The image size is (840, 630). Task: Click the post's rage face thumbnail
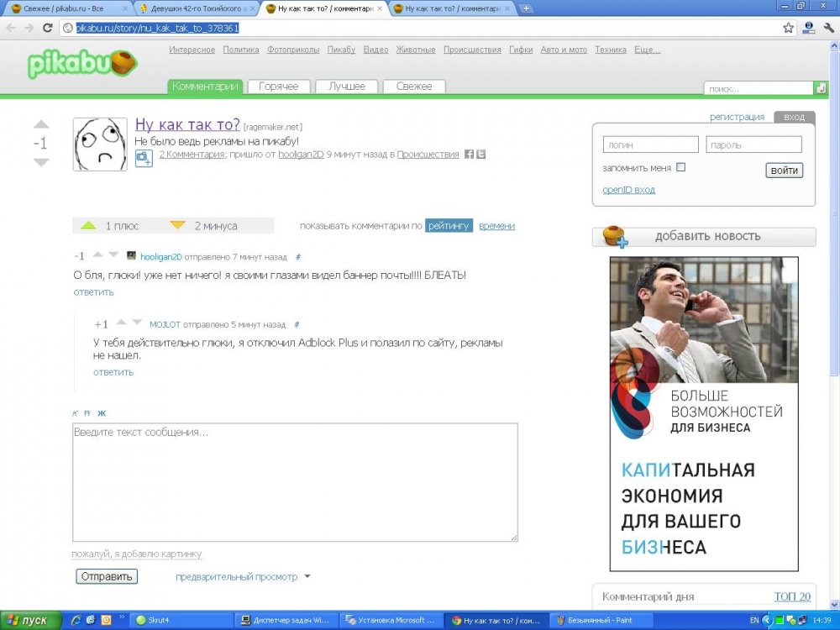tap(100, 144)
